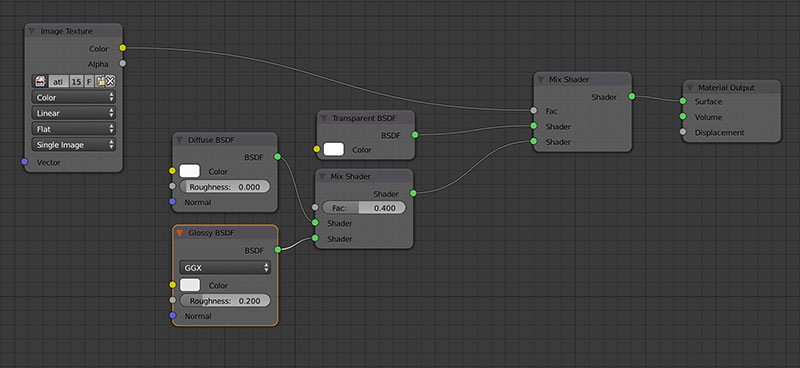The width and height of the screenshot is (800, 368).
Task: Click Glossy BSDF Color input socket
Action: (172, 285)
